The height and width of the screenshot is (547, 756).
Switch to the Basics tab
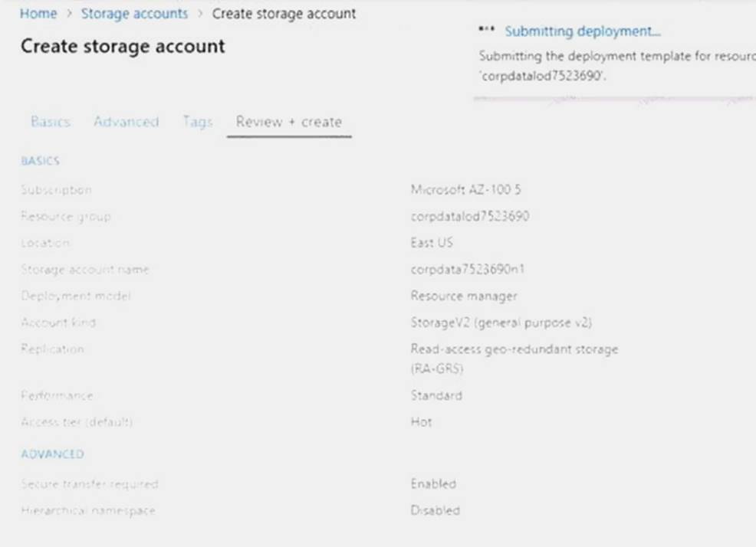tap(51, 122)
